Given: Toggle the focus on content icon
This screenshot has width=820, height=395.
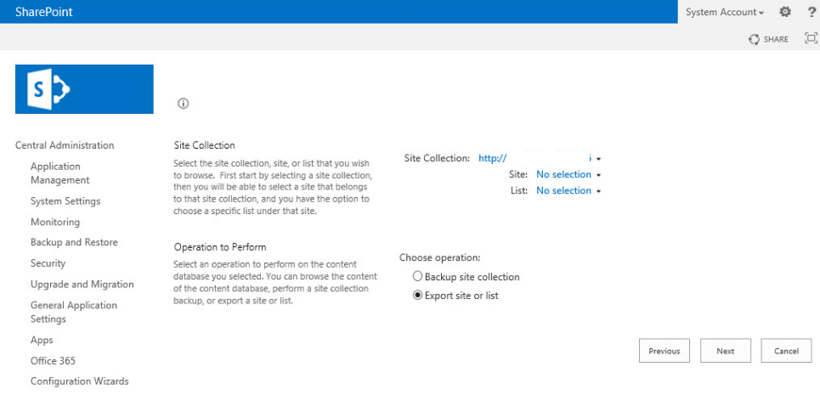Looking at the screenshot, I should click(811, 38).
